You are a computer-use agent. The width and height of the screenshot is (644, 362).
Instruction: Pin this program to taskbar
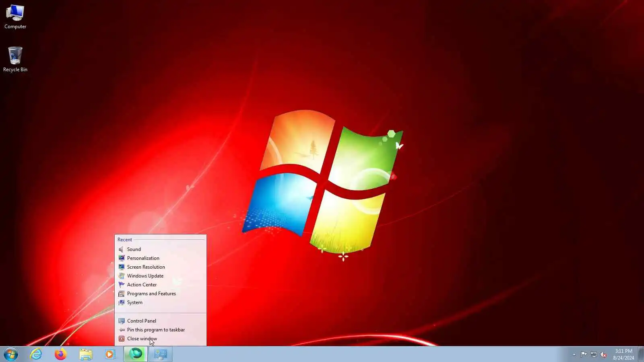(161, 330)
